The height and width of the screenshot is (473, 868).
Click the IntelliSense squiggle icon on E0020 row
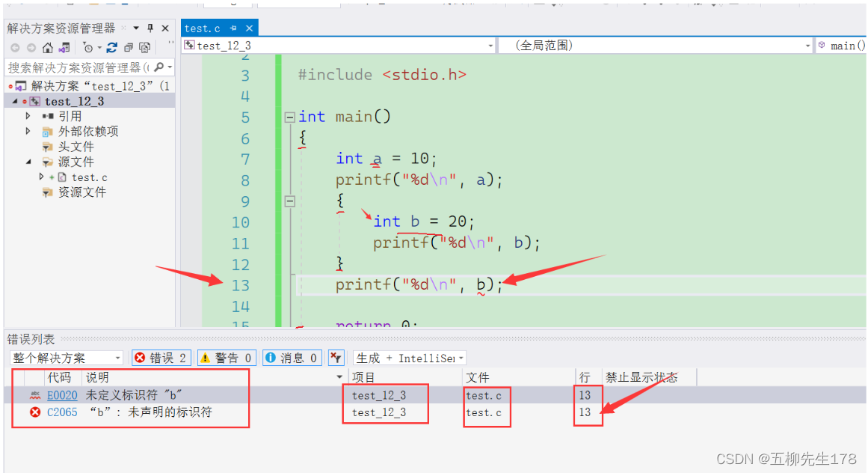[35, 395]
